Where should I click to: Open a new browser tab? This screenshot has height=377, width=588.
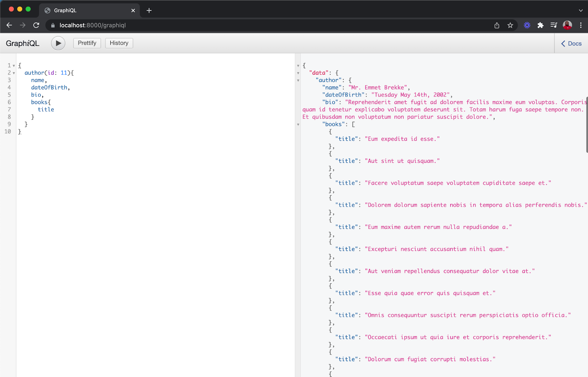tap(149, 11)
